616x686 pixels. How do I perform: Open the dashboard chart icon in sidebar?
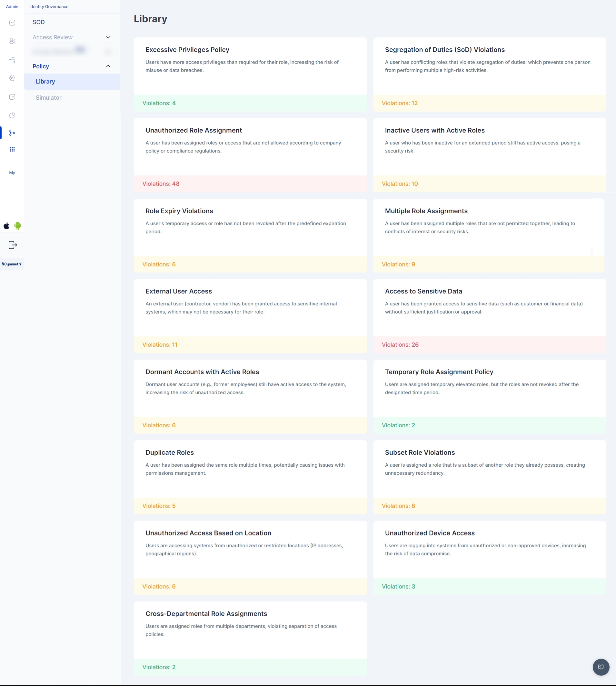point(12,23)
